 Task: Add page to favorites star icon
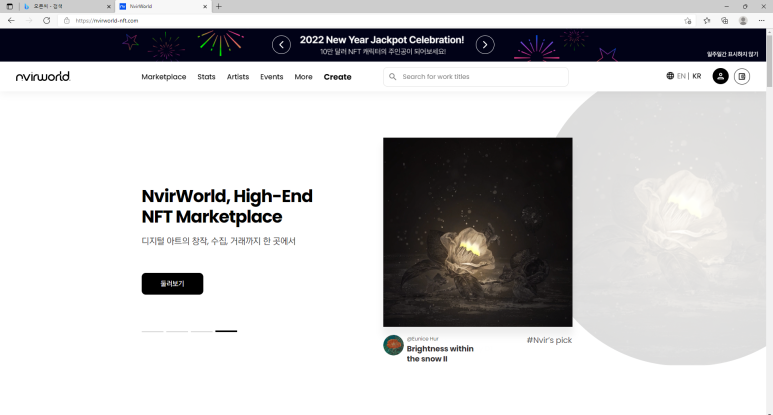[688, 21]
